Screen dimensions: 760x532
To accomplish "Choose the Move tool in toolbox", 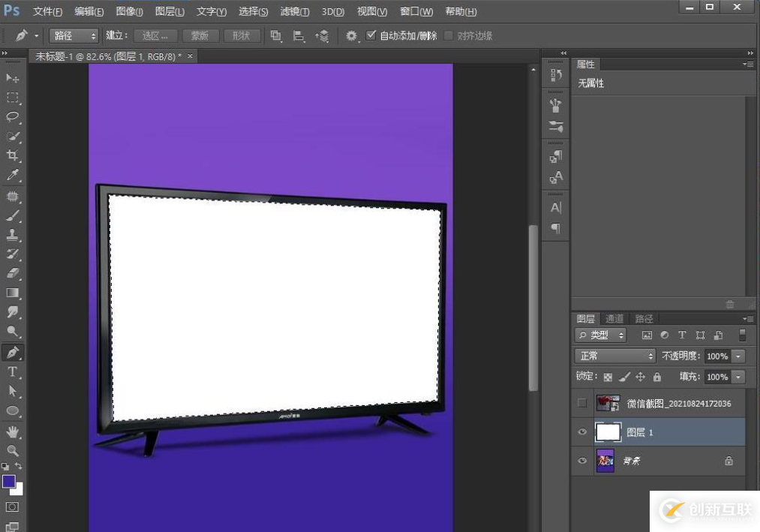I will coord(13,78).
